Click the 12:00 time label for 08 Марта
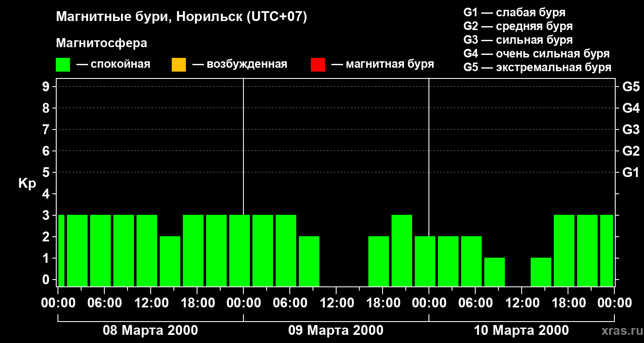Viewport: 644px width, 343px height. pyautogui.click(x=151, y=303)
